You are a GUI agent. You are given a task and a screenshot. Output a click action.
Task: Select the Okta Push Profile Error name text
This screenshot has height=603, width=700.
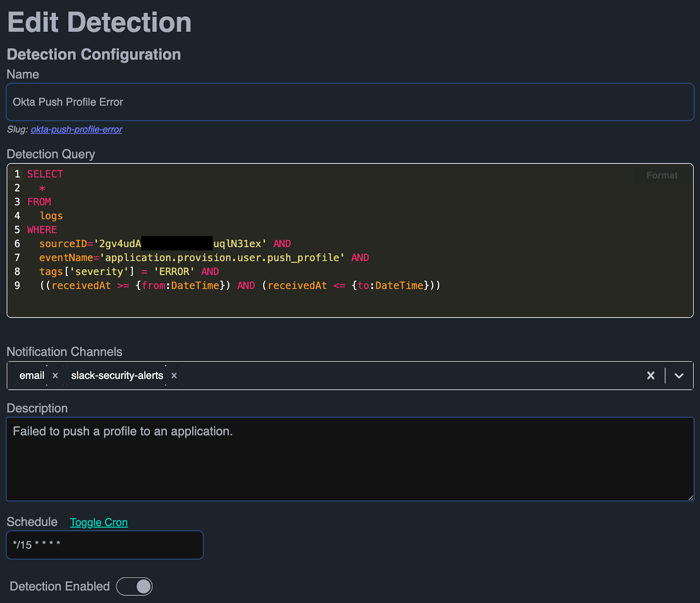point(67,102)
